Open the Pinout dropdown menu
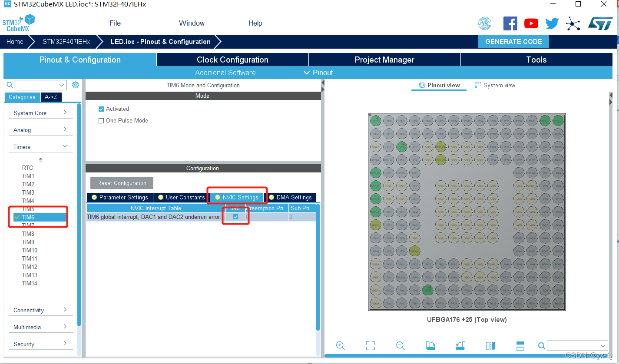This screenshot has height=364, width=619. pos(318,73)
